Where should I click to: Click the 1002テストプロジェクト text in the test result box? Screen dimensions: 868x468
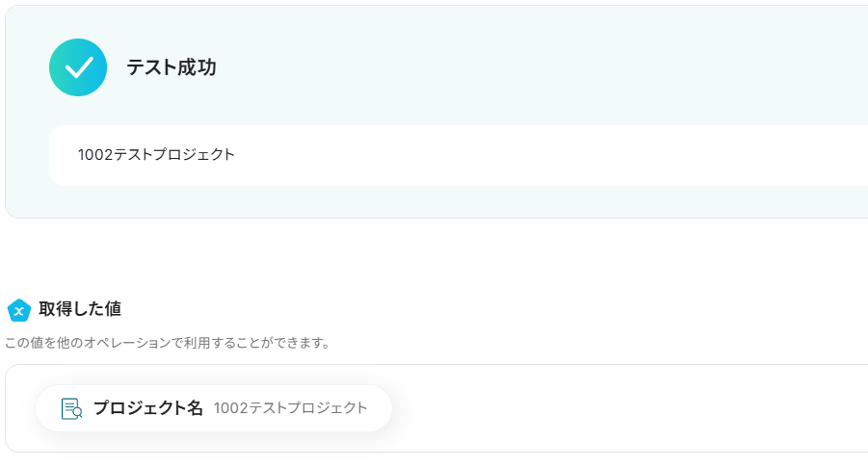tap(156, 154)
